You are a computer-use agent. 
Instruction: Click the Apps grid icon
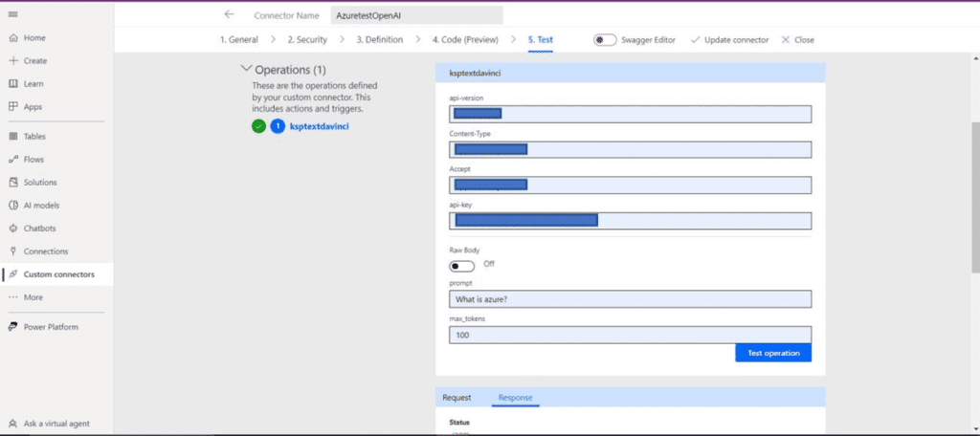[13, 107]
